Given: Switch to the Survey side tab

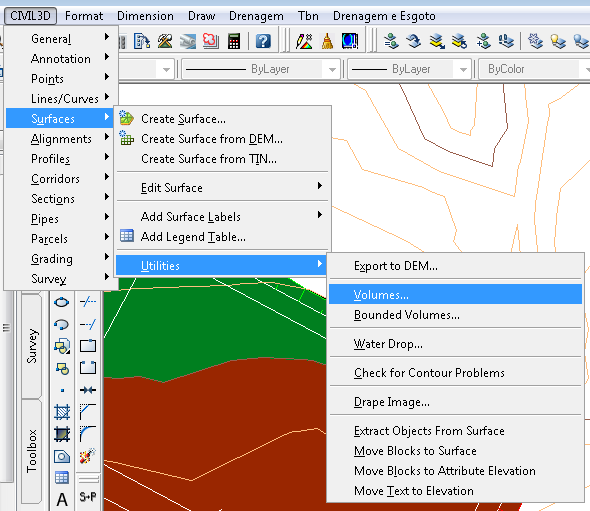Looking at the screenshot, I should [x=32, y=346].
